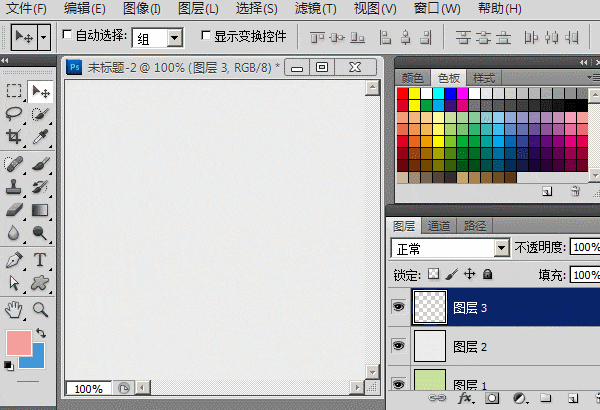Enable the 自动选择 checkbox

click(x=68, y=35)
